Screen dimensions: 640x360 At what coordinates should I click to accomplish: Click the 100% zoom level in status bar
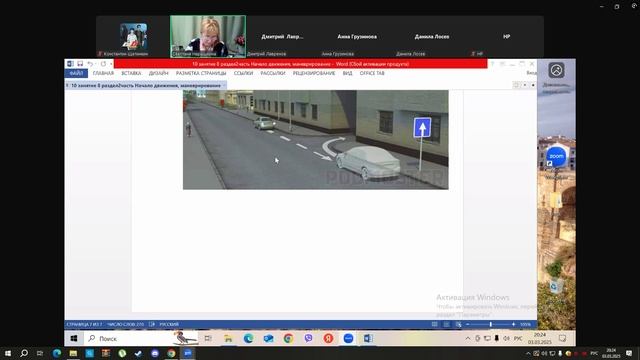pos(525,324)
